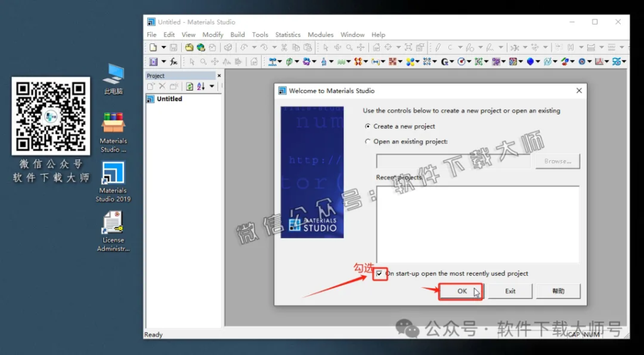Expand the Gaussian module dropdown arrow
Screen dimensions: 644x355
452,62
